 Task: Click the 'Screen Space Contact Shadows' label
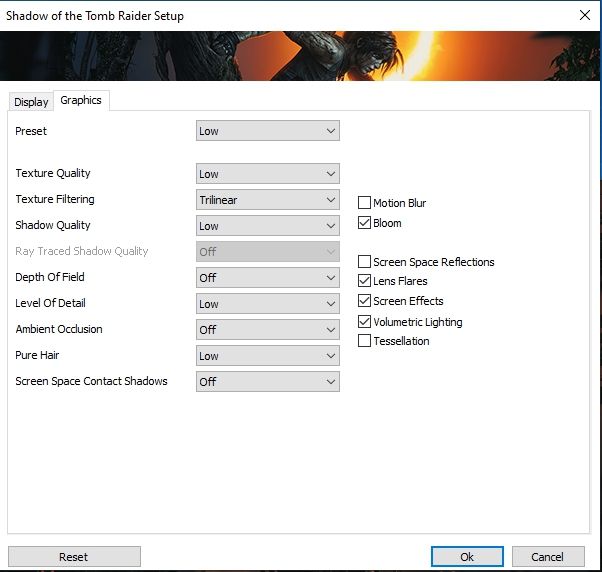[91, 381]
